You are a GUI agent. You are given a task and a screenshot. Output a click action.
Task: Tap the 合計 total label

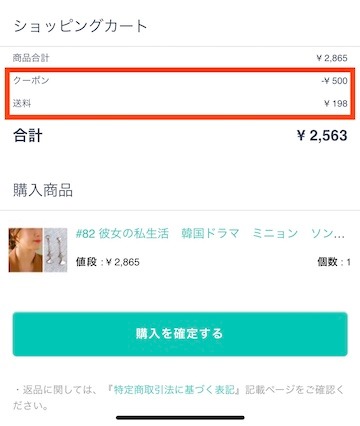coord(28,136)
